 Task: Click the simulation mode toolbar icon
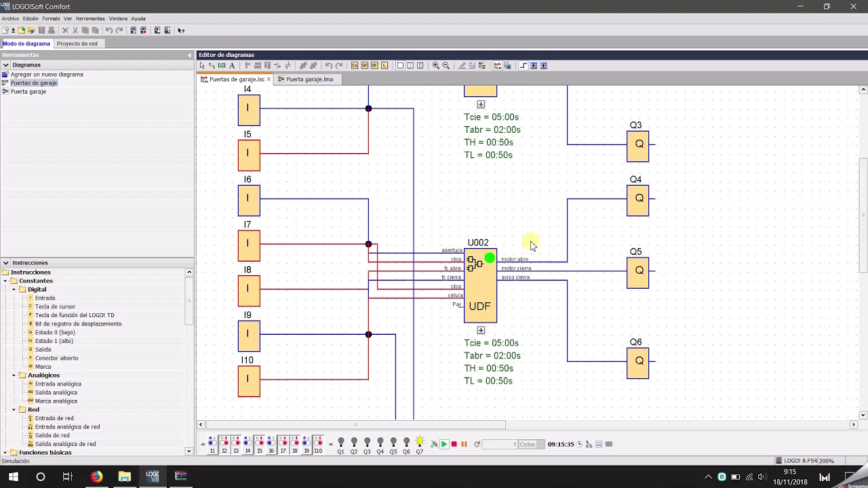pos(497,66)
